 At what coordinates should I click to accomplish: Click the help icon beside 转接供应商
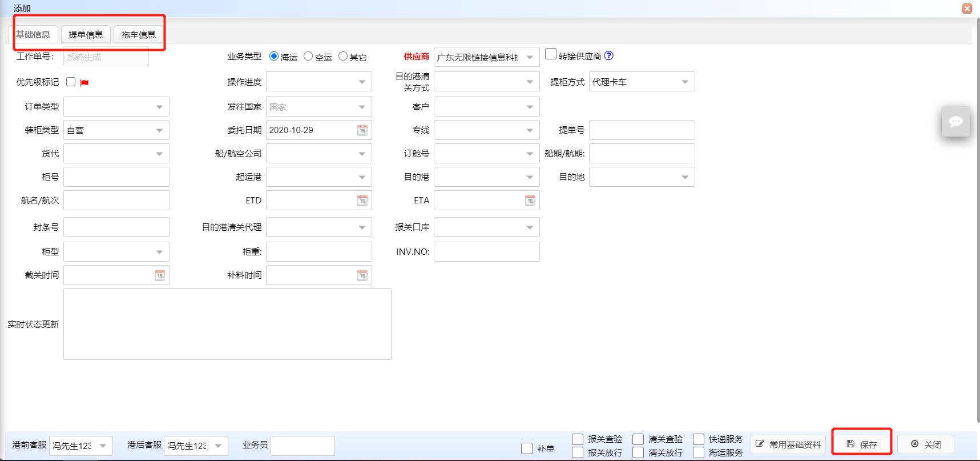tap(609, 55)
